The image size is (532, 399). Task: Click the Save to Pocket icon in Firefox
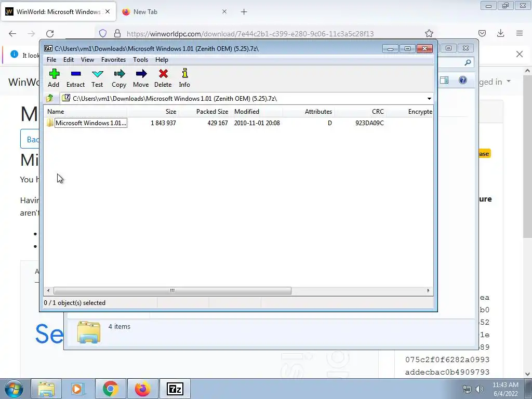[x=482, y=33]
